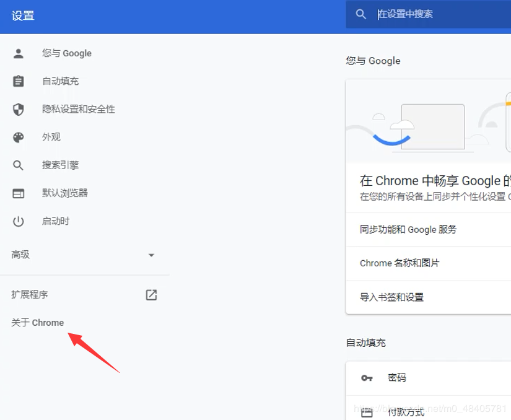The height and width of the screenshot is (420, 511).
Task: Click the credit card icon beside 付款方式
Action: pyautogui.click(x=367, y=413)
